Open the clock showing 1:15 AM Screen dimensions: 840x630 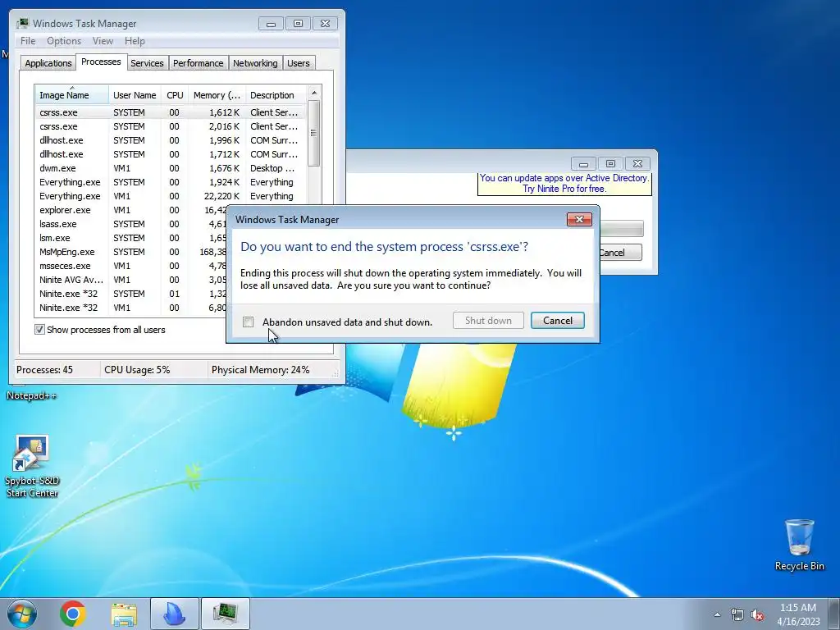(x=798, y=614)
